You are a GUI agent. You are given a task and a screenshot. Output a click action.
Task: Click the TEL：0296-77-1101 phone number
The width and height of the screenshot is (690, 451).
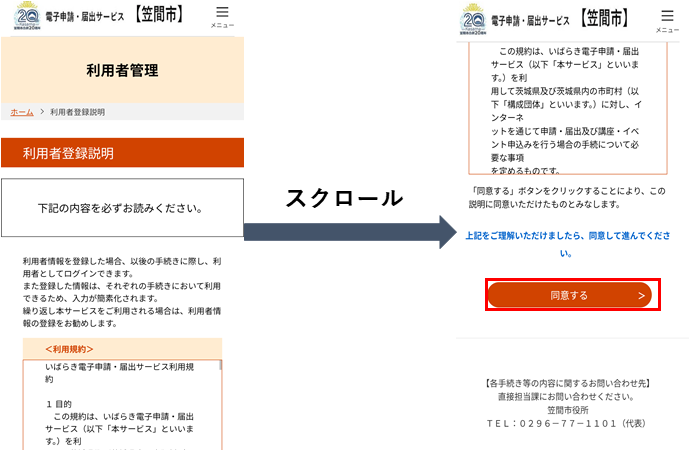pos(566,423)
